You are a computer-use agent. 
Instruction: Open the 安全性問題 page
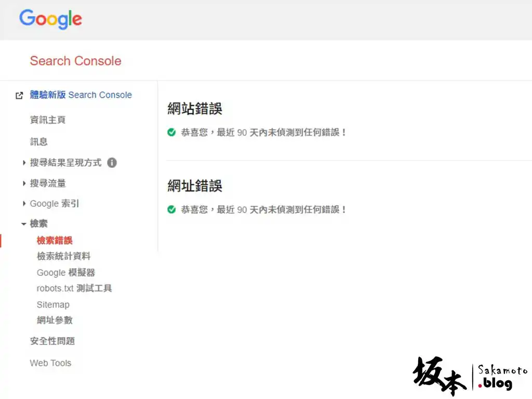tap(52, 341)
